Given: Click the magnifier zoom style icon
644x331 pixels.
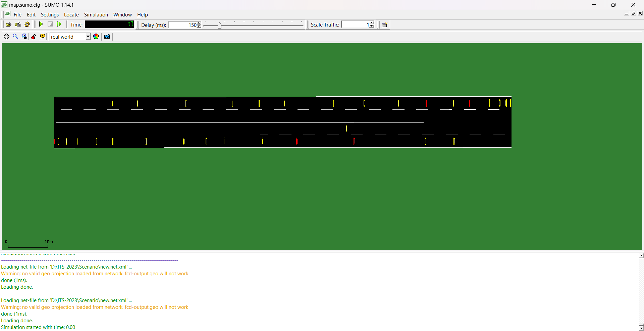Looking at the screenshot, I should 15,37.
